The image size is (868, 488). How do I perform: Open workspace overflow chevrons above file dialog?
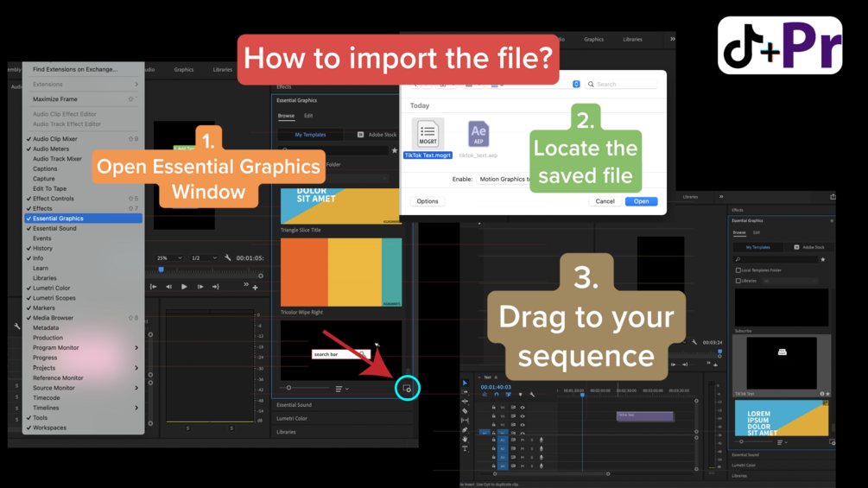pyautogui.click(x=672, y=39)
